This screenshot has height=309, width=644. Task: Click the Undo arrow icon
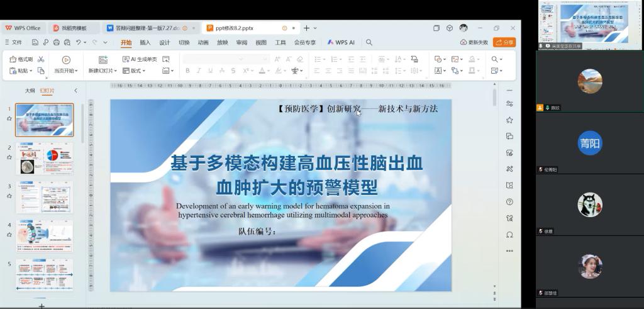tap(79, 42)
